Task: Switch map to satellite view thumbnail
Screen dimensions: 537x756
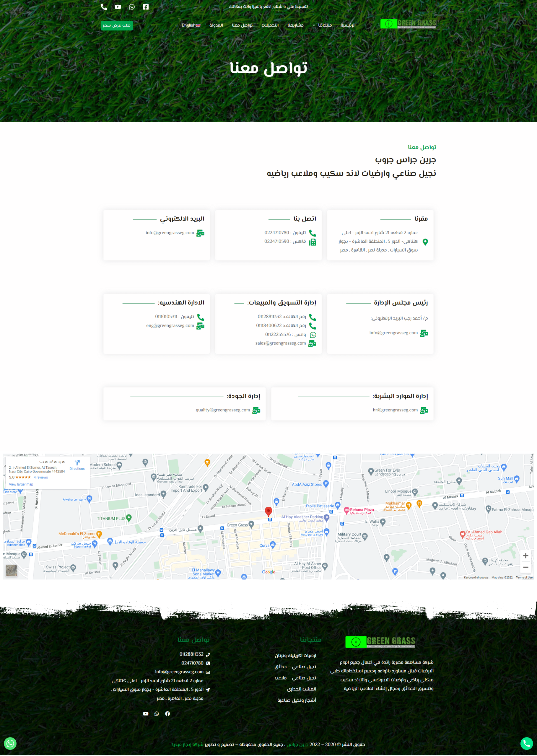Action: tap(12, 571)
